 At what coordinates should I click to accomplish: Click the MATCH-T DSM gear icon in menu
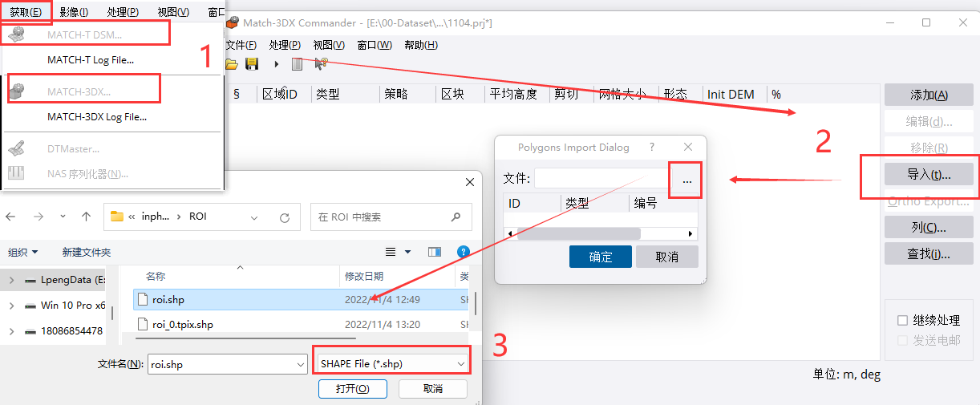[16, 34]
